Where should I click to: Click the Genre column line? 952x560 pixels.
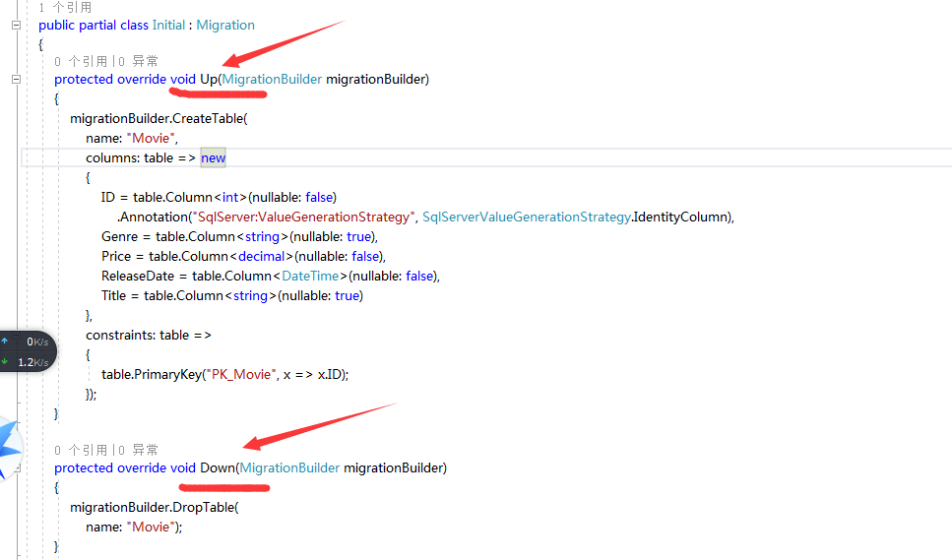point(239,236)
